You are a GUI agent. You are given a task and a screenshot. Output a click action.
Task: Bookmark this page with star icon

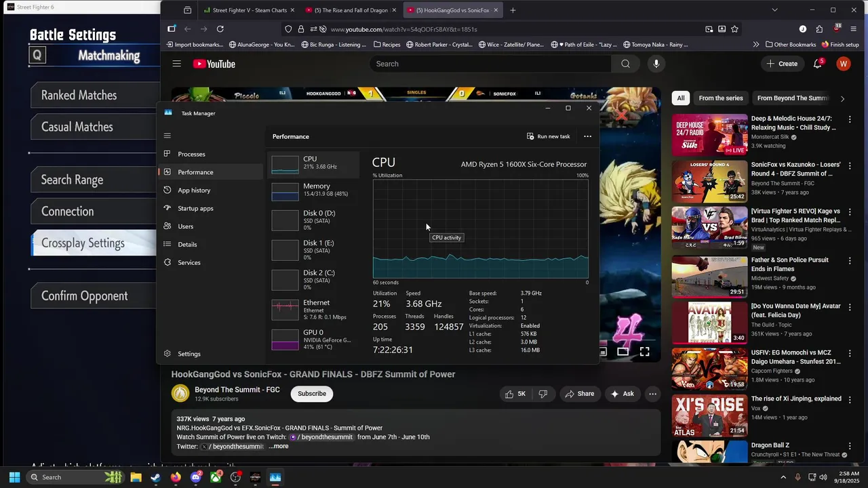click(734, 29)
